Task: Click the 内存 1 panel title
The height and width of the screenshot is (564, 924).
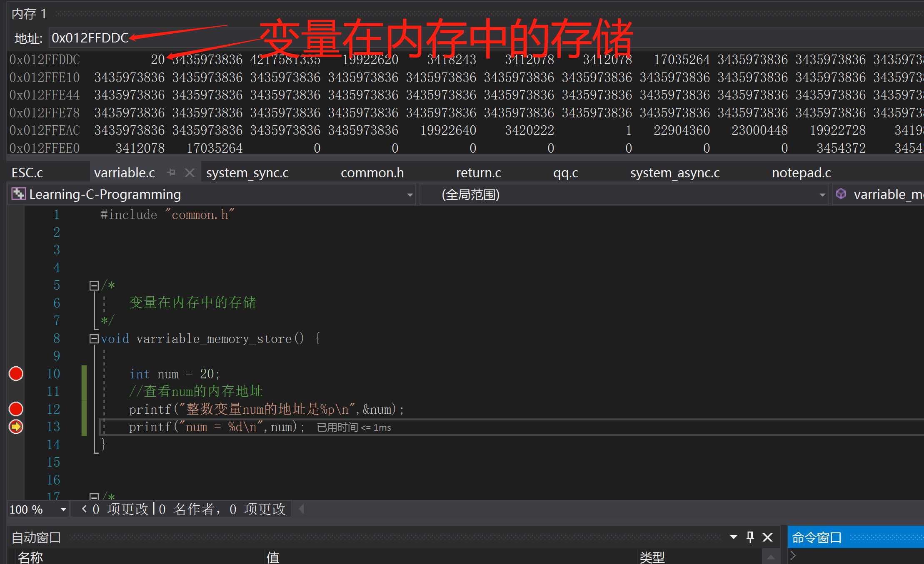Action: click(29, 14)
